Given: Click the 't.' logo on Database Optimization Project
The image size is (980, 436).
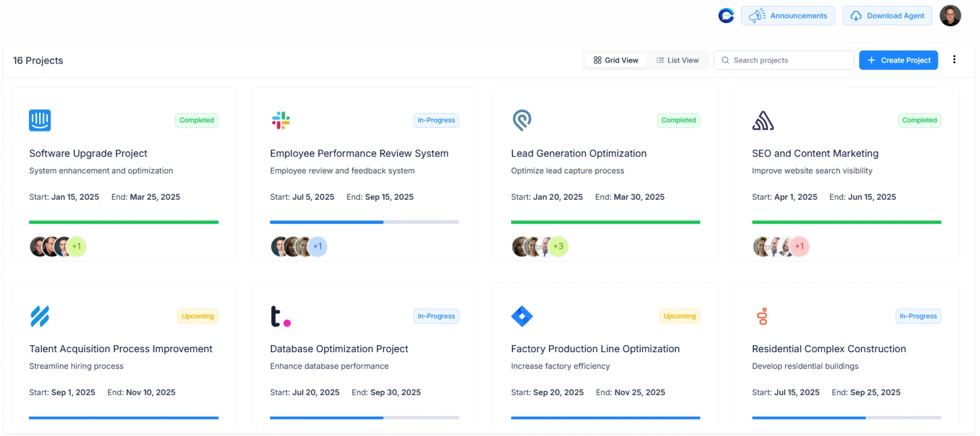Looking at the screenshot, I should [280, 316].
